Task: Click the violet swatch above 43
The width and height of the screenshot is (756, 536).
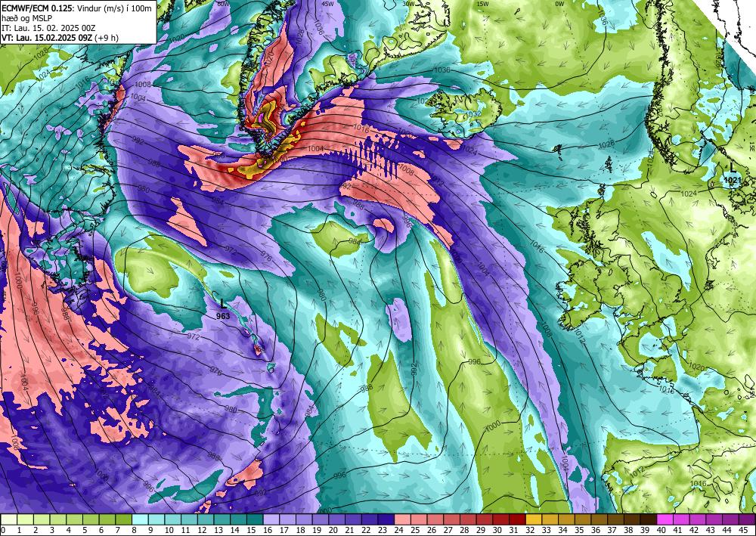Action: tap(714, 519)
